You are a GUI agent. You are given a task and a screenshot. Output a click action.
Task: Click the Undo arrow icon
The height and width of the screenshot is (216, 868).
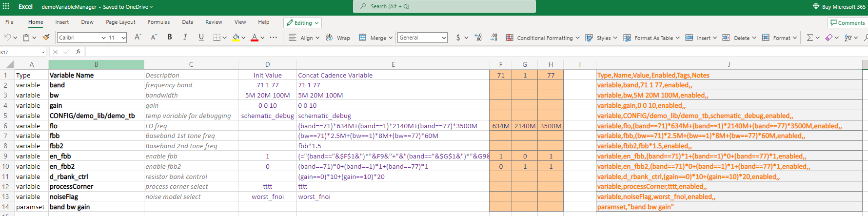coord(7,38)
